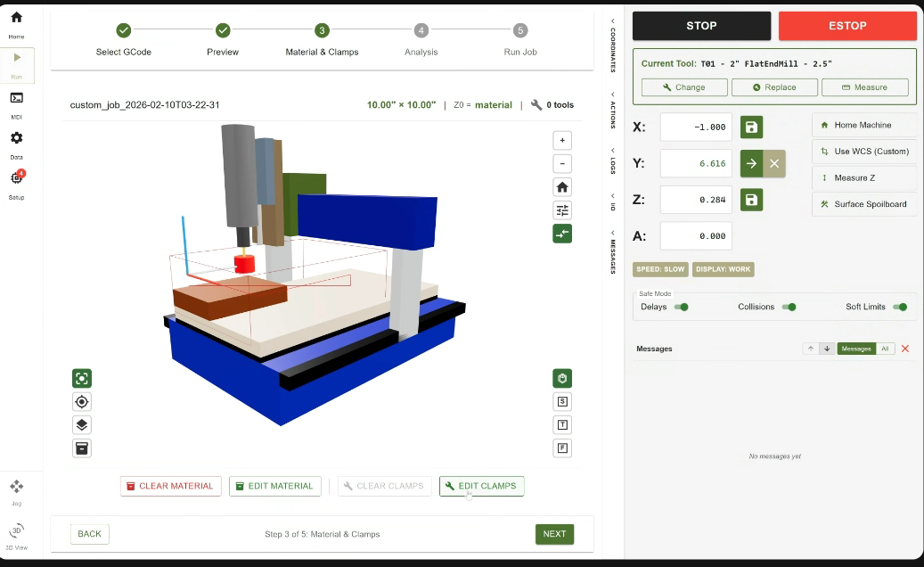Expand the Logs side panel
Image resolution: width=924 pixels, height=567 pixels.
click(613, 160)
